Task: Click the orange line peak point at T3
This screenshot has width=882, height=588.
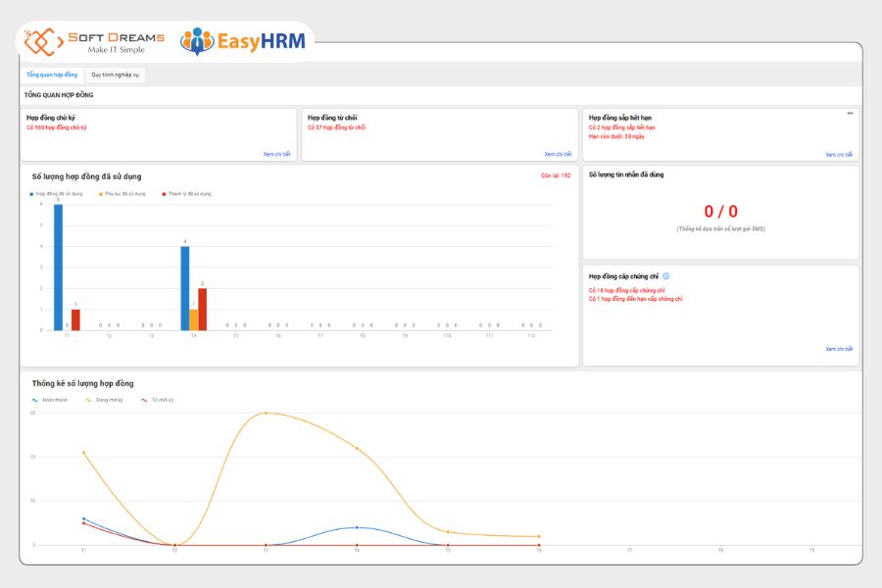Action: pyautogui.click(x=266, y=413)
